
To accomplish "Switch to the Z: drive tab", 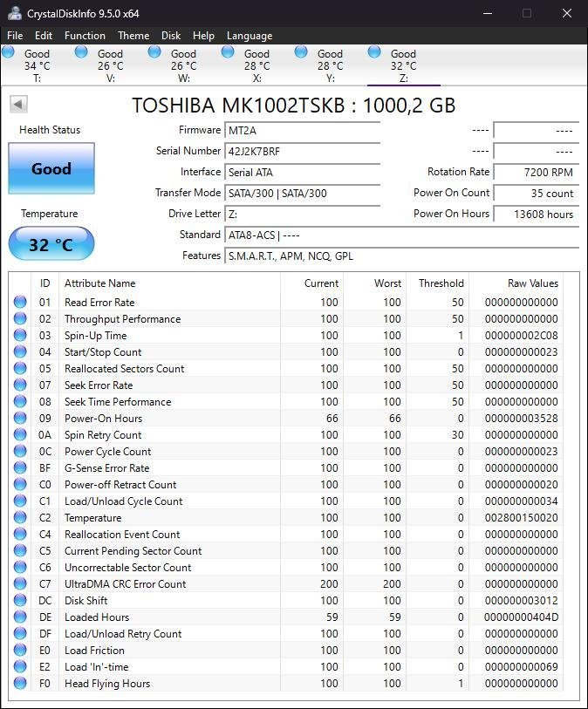I will pyautogui.click(x=403, y=65).
